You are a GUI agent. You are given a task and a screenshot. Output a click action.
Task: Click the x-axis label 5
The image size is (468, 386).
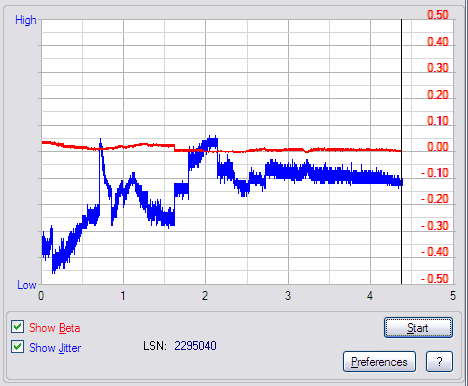tap(452, 296)
